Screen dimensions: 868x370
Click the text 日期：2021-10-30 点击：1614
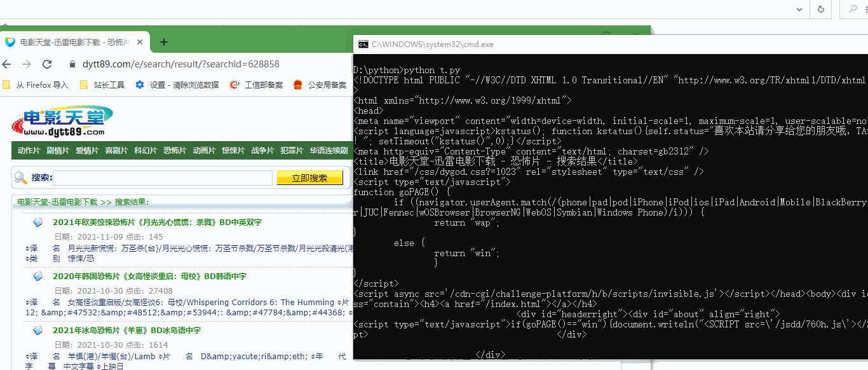click(x=111, y=345)
